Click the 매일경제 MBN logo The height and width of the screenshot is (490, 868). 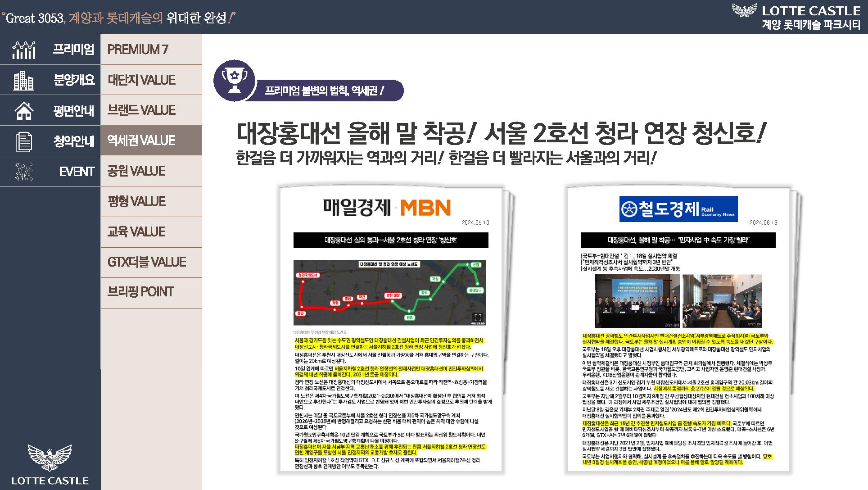pyautogui.click(x=387, y=208)
